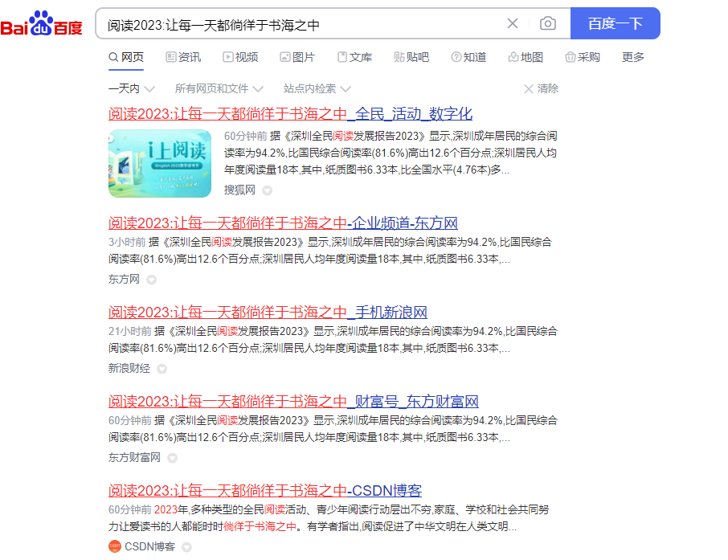Click the 搜狐网 source name
This screenshot has width=728, height=560.
coord(239,190)
